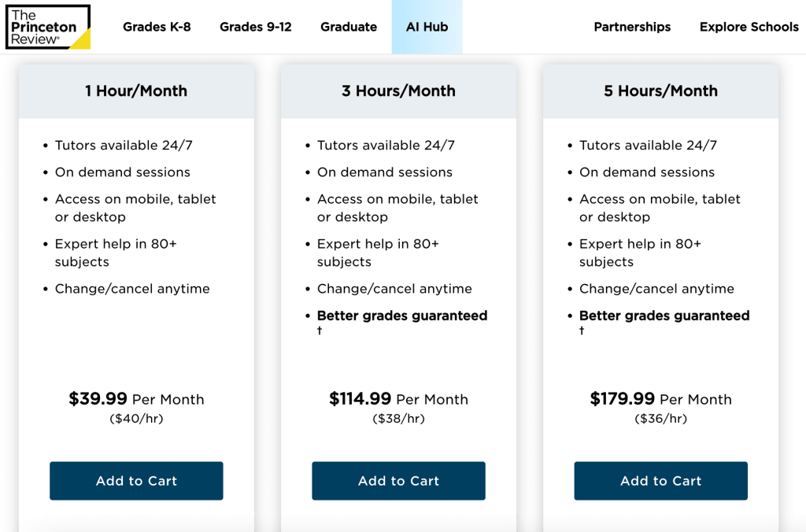This screenshot has height=532, width=806.
Task: Click the $39.99 Per Month price
Action: click(136, 399)
